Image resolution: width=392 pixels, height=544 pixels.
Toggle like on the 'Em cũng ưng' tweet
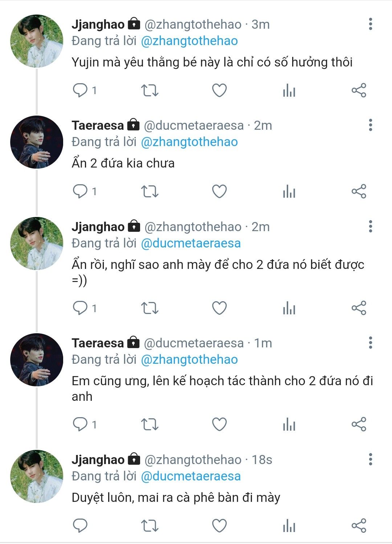click(219, 424)
